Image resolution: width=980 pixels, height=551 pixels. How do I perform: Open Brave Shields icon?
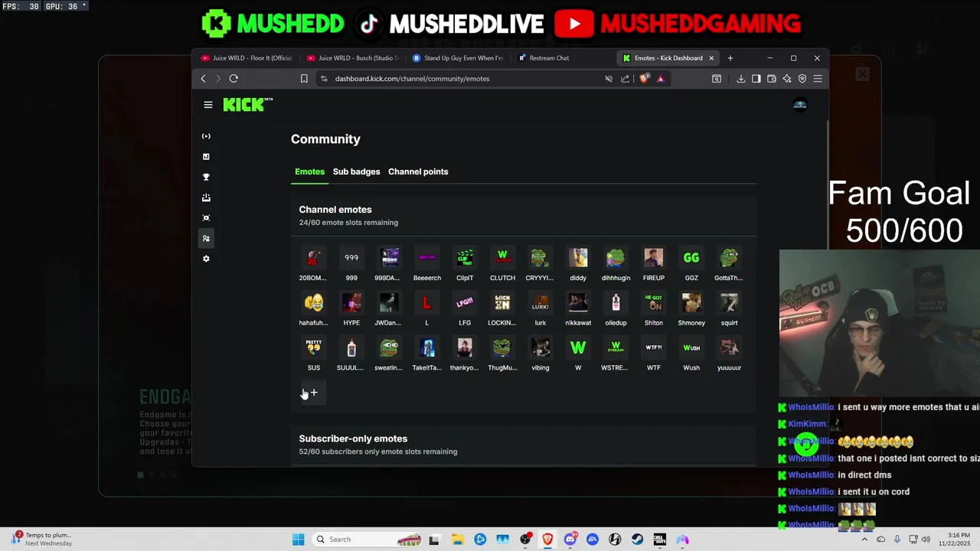pyautogui.click(x=644, y=78)
